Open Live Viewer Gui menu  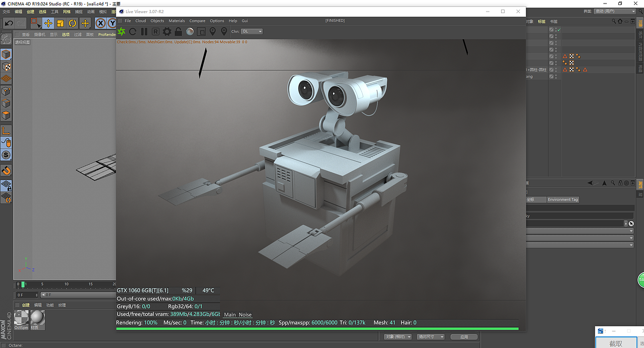[x=245, y=21]
